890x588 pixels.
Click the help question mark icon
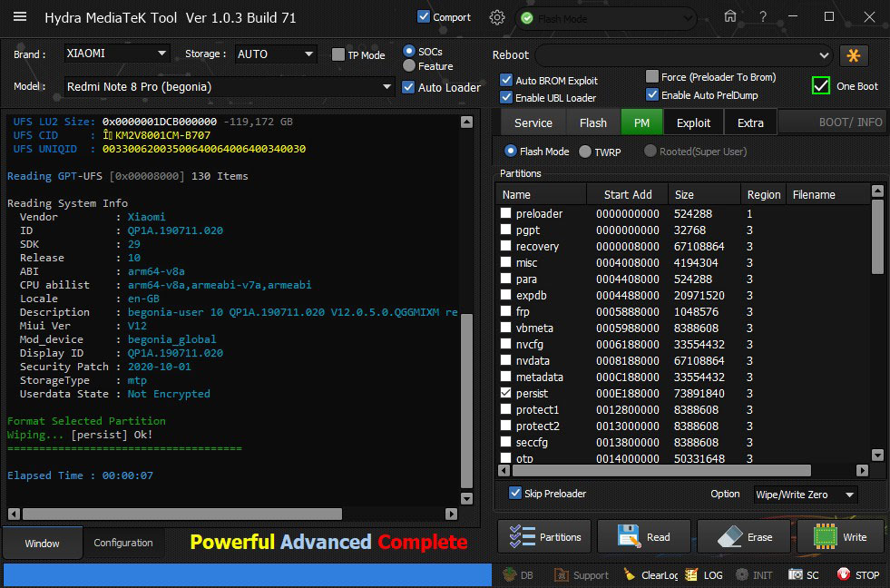763,16
